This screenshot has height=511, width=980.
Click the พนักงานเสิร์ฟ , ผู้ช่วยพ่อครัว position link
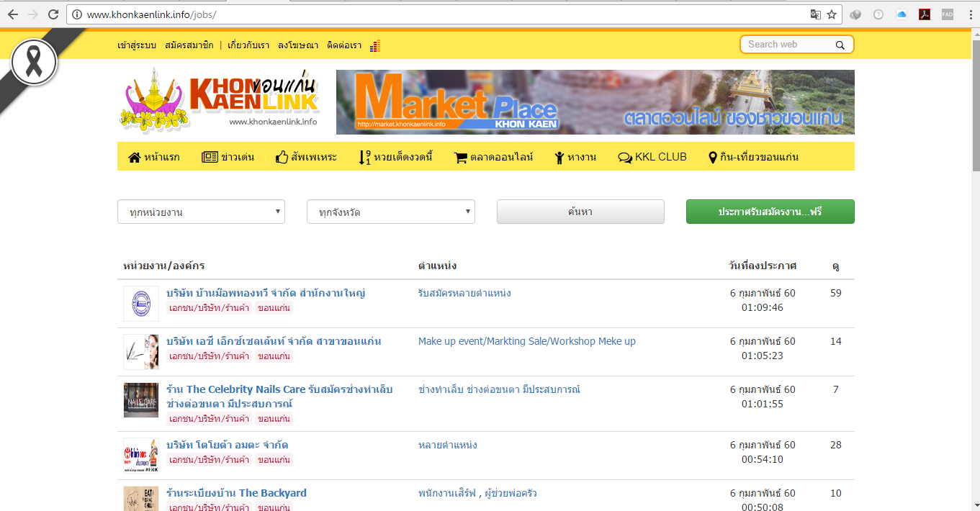(477, 493)
